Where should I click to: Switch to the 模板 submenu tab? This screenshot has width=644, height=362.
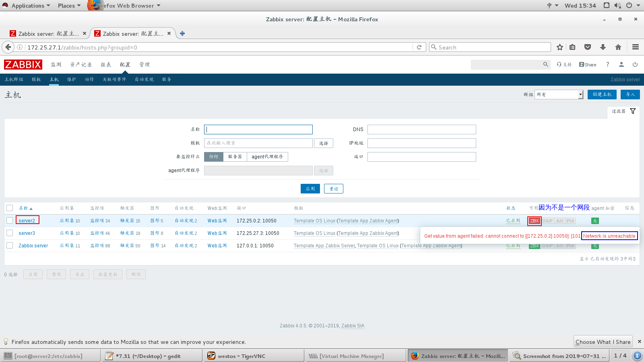click(x=36, y=80)
